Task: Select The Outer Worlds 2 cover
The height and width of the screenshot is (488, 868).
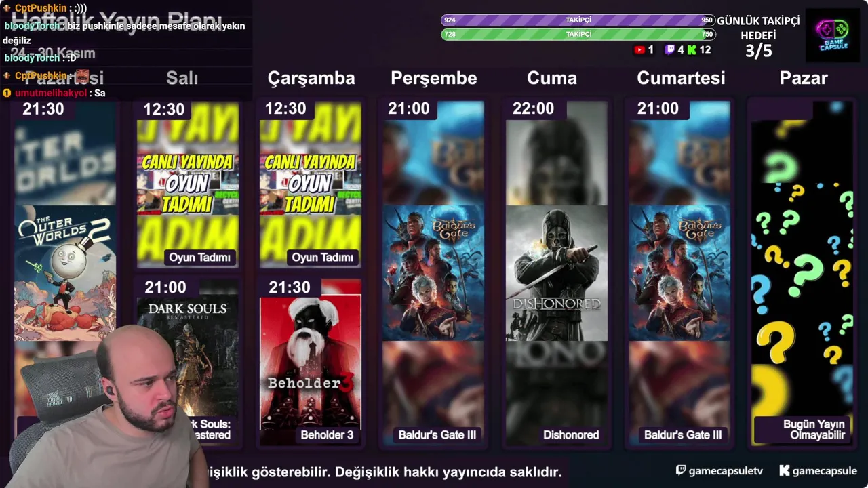Action: pyautogui.click(x=65, y=272)
